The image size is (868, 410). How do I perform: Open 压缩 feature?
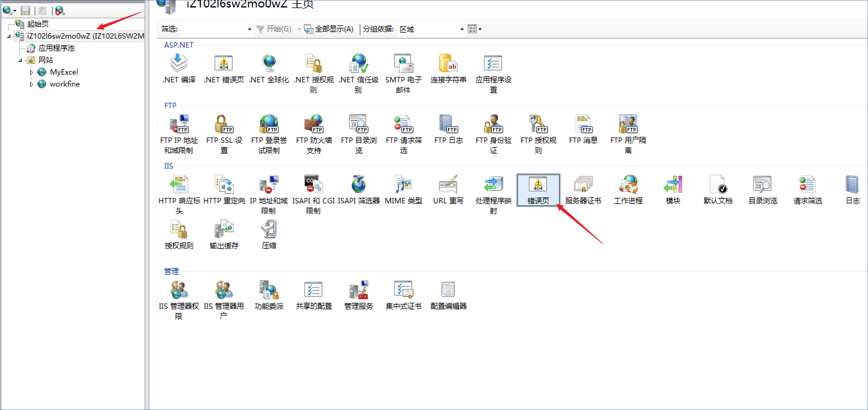click(269, 234)
